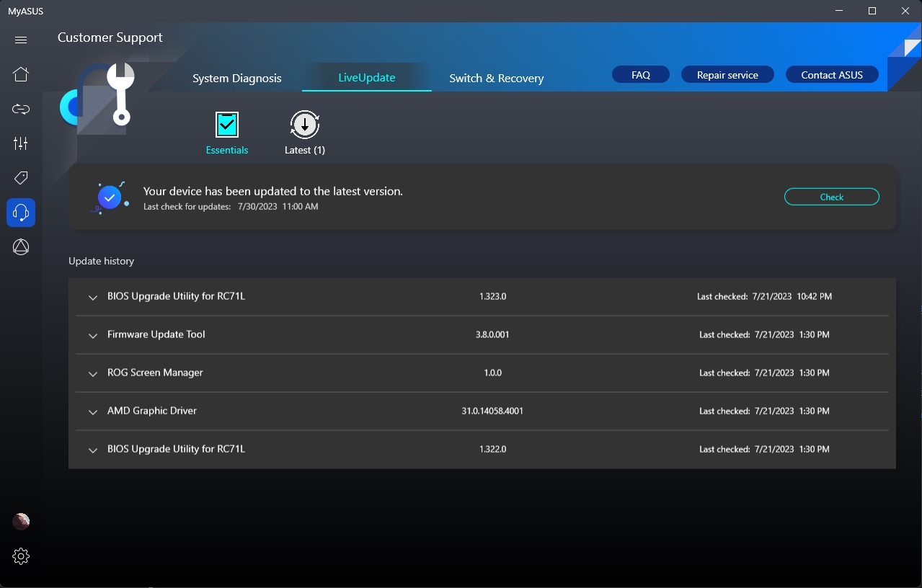Select the Customer Support headset icon

[21, 213]
